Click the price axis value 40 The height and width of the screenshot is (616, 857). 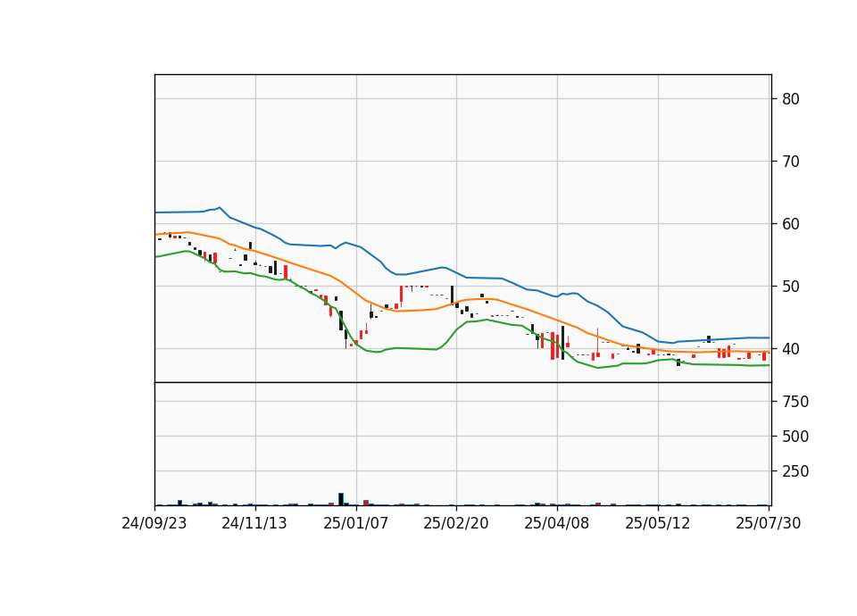(x=791, y=349)
